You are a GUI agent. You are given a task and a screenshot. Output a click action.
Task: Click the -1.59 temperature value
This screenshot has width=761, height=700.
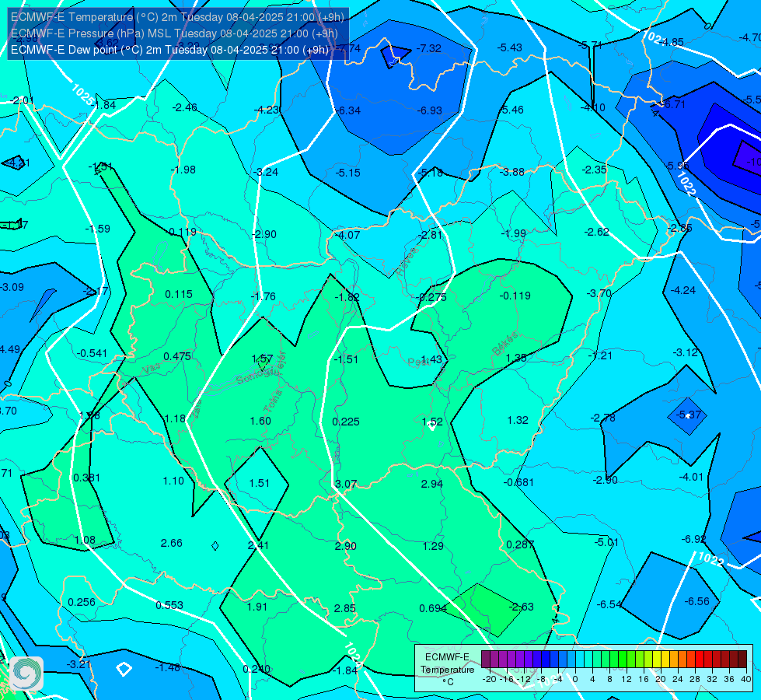point(97,229)
